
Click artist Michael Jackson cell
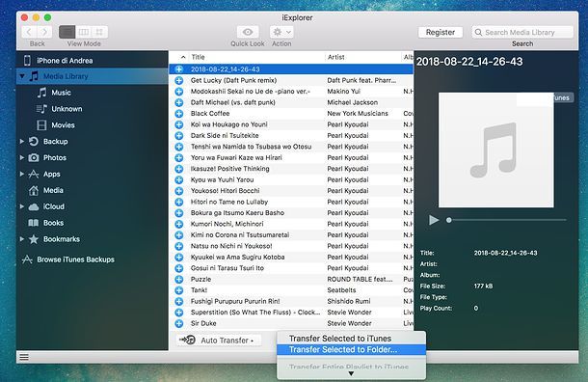(353, 102)
